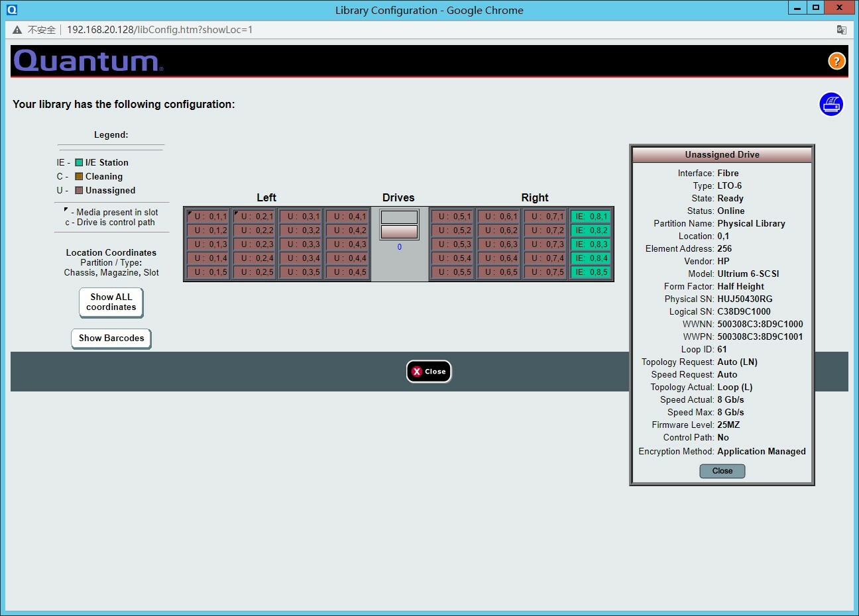Select I/E station slot IE: 0,8,3
This screenshot has height=616, width=859.
tap(591, 244)
